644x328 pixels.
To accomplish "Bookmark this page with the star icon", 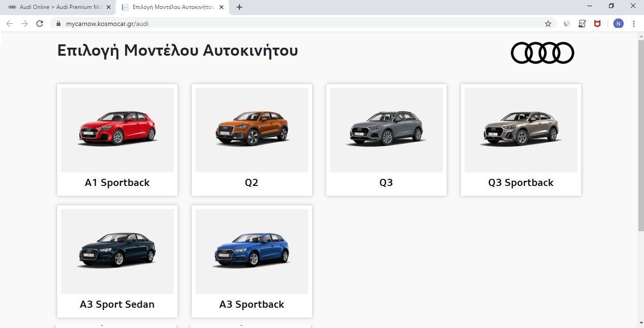I will point(548,24).
